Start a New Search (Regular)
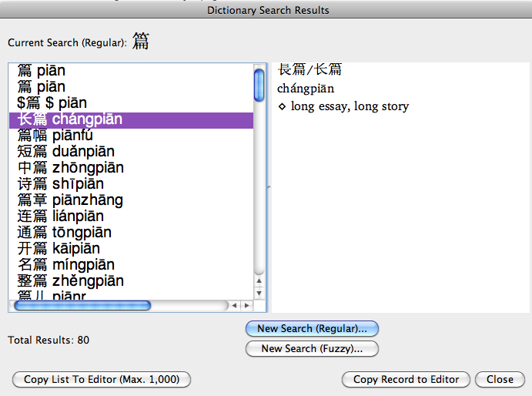The image size is (532, 396). [312, 328]
